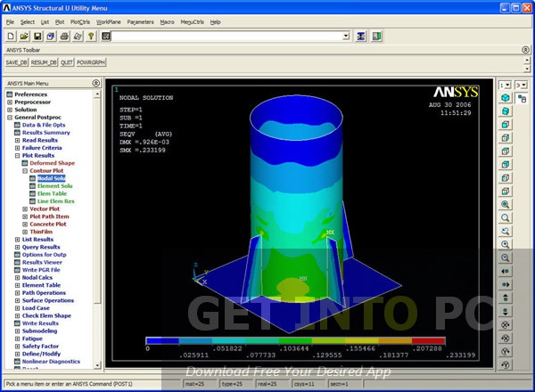Click the pan model right arrow icon
This screenshot has height=392, width=535.
506,284
